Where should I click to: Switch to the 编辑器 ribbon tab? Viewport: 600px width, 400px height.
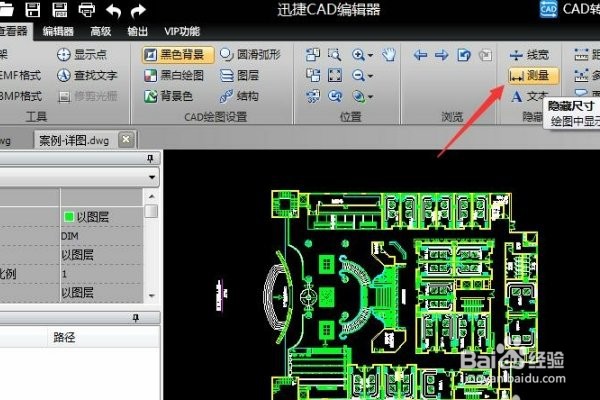point(58,31)
